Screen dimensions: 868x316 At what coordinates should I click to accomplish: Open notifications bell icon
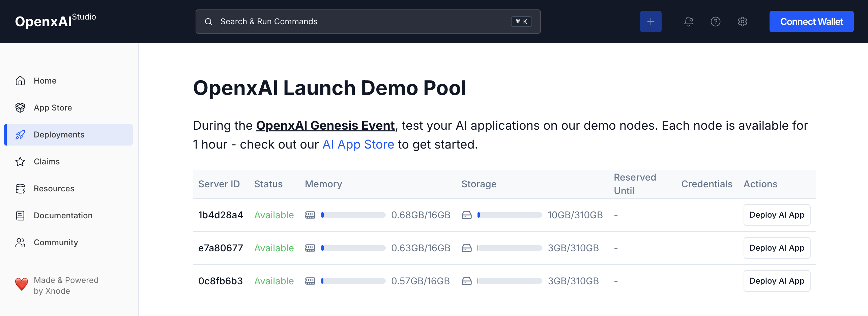[688, 22]
